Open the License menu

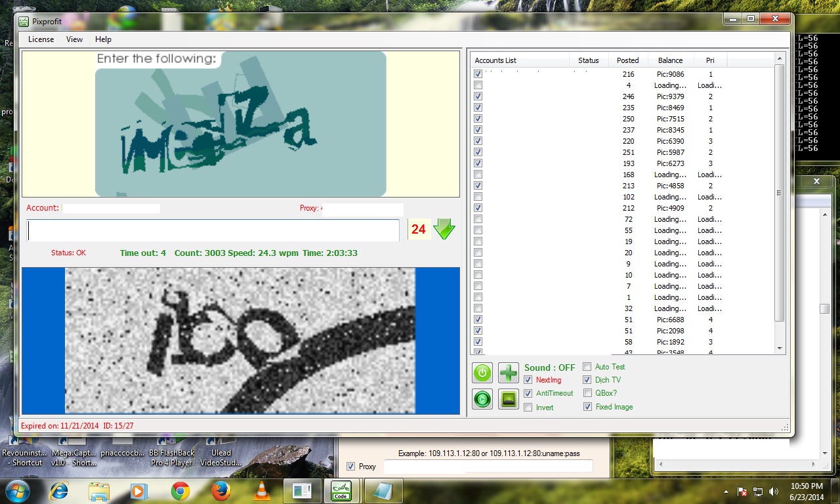point(41,39)
